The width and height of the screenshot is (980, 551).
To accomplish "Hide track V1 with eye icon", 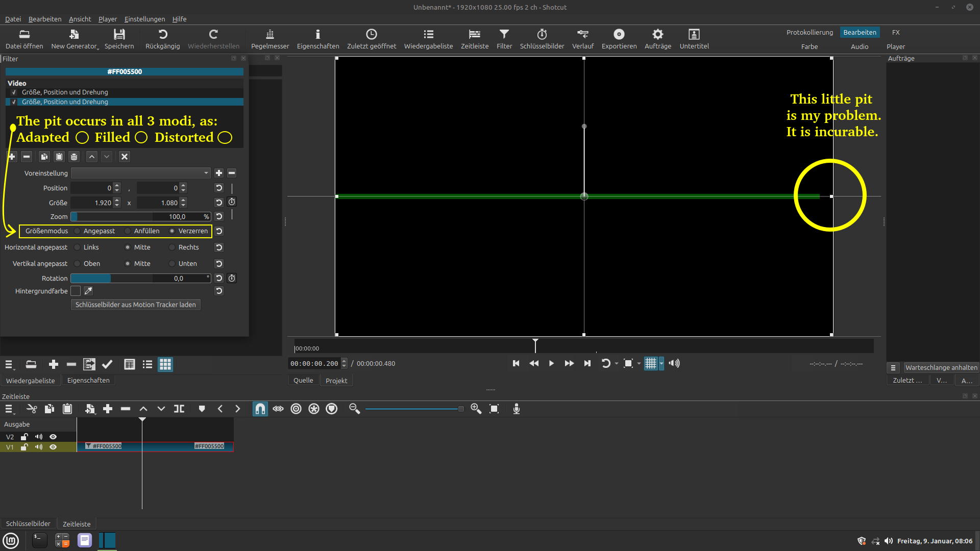I will 53,447.
